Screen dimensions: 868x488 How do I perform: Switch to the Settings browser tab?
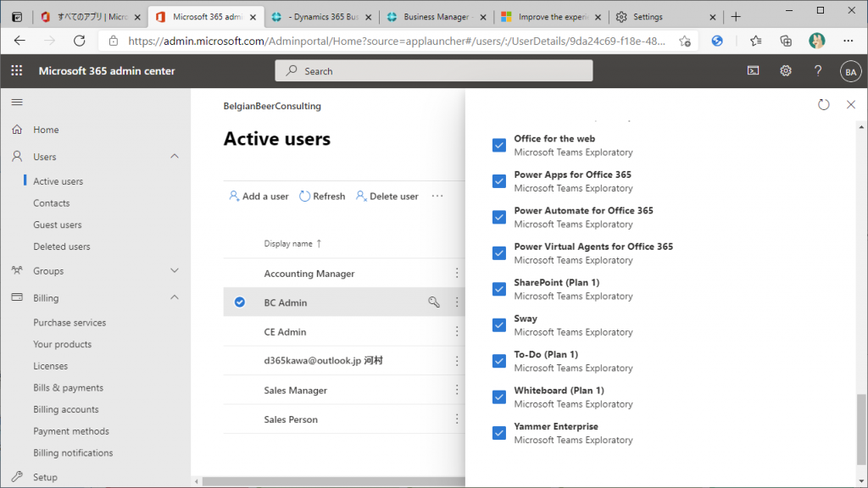click(x=666, y=17)
